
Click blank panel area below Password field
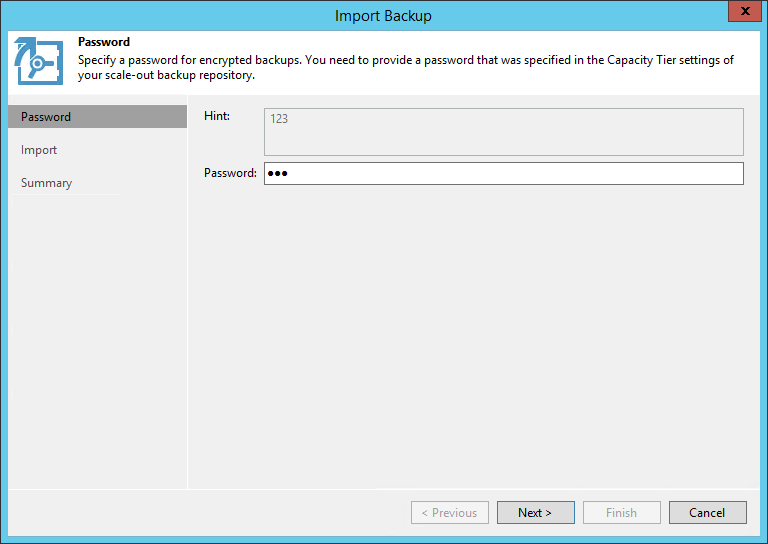pyautogui.click(x=475, y=330)
